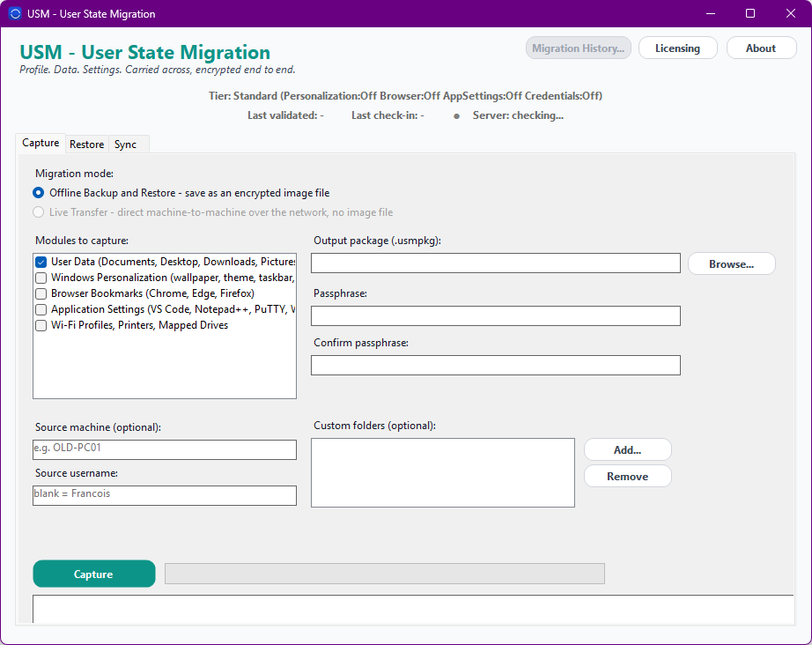
Task: Enable Browser Bookmarks module
Action: coord(41,293)
